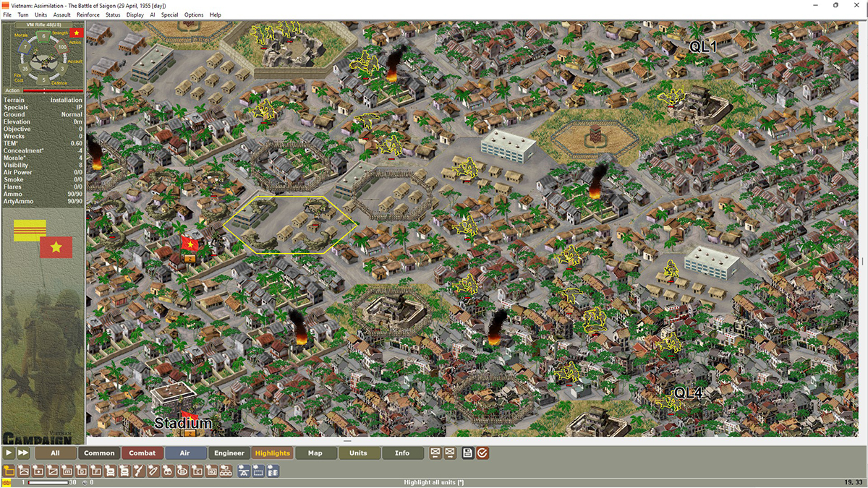Click the HQ units highlight icon
Viewport: 868px width, 488px height.
(211, 471)
